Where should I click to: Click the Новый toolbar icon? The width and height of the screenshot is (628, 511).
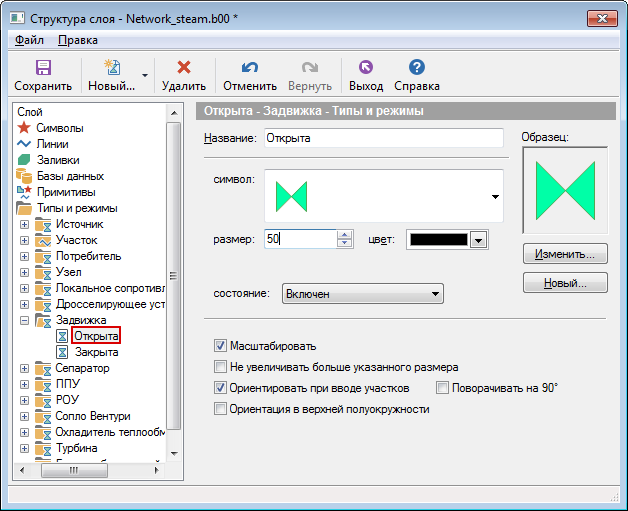pyautogui.click(x=112, y=68)
